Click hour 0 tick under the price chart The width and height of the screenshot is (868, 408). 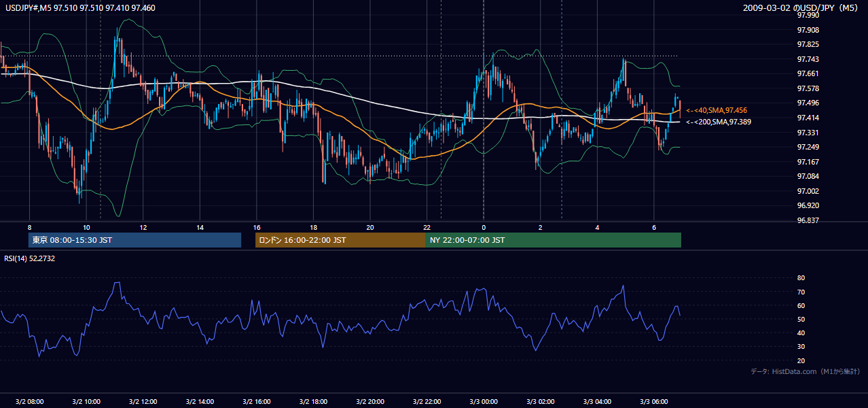[x=484, y=227]
